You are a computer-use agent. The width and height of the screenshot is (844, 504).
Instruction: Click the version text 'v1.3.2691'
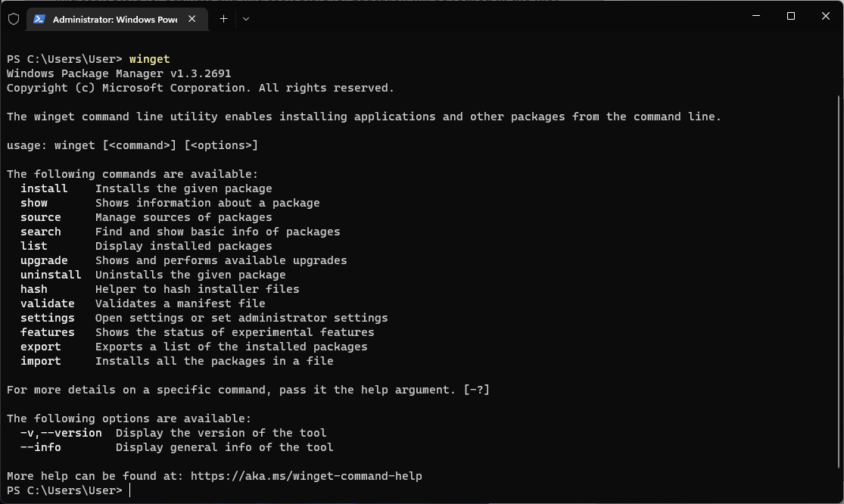pyautogui.click(x=201, y=73)
